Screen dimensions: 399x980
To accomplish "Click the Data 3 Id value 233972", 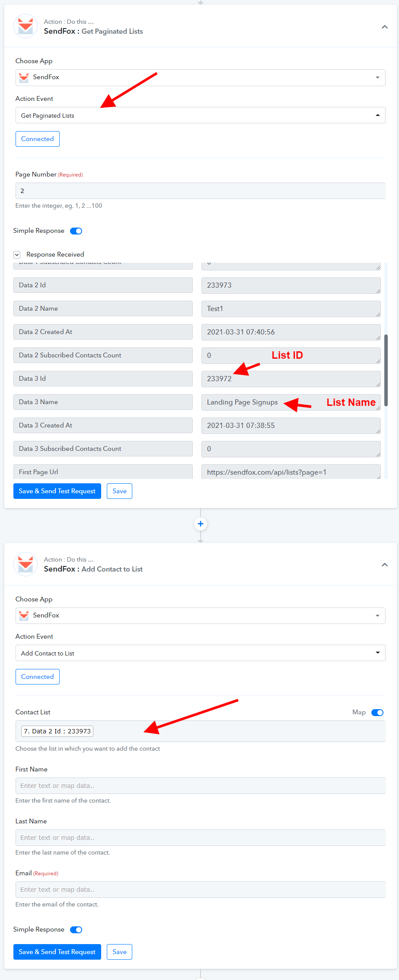I will 291,379.
